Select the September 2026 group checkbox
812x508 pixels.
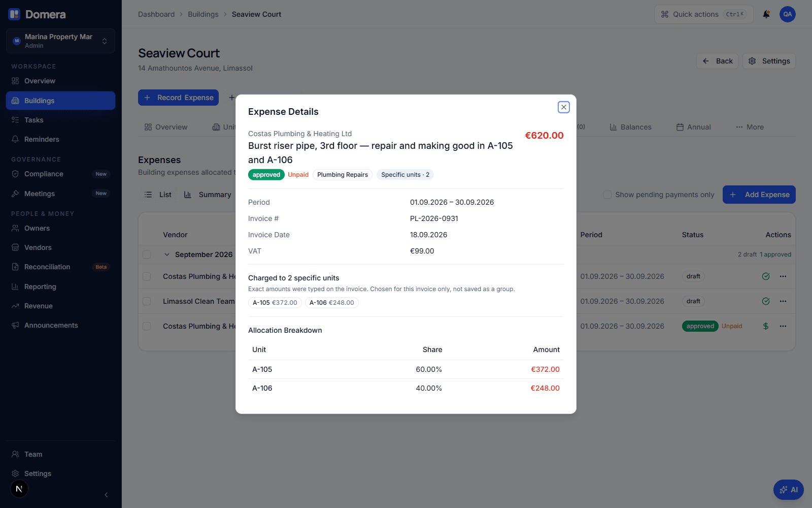coord(147,255)
